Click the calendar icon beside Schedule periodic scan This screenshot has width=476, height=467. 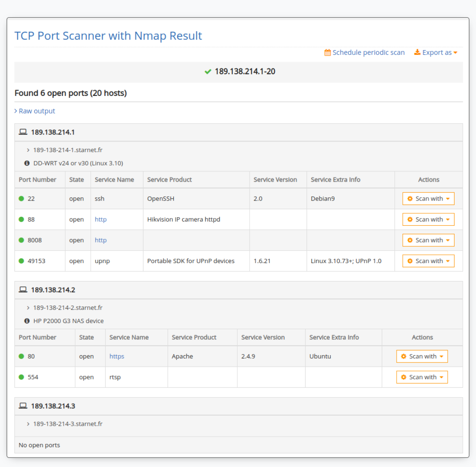point(328,53)
